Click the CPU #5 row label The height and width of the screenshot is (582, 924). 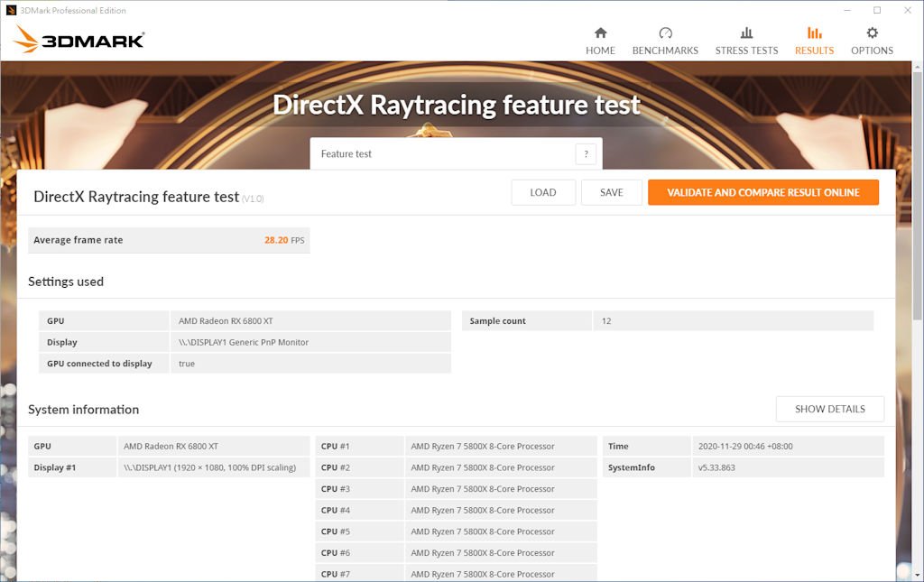click(336, 531)
